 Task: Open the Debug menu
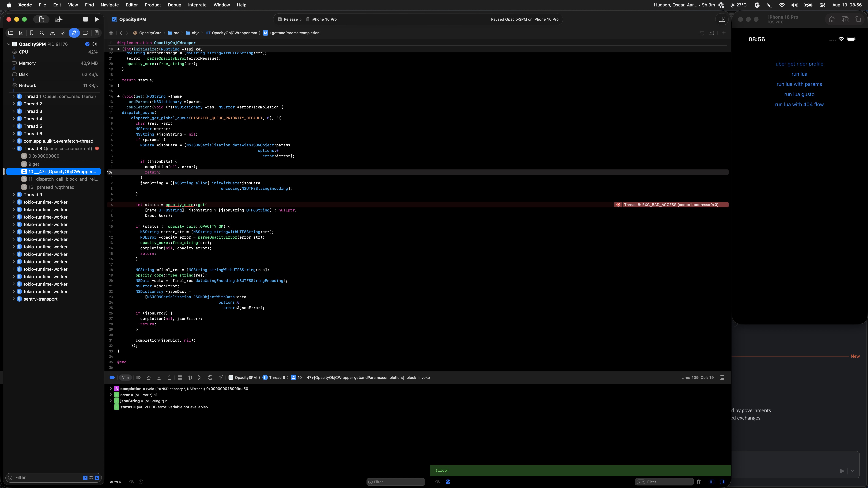[x=174, y=5]
